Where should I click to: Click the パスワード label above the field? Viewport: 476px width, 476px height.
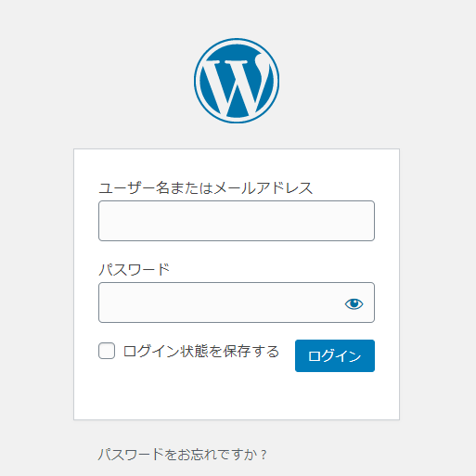click(x=134, y=270)
